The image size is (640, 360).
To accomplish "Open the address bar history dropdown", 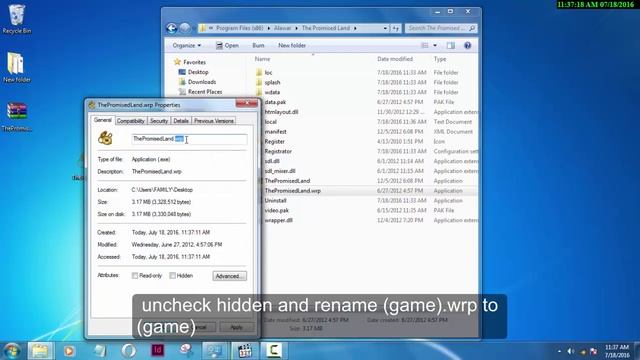I will [x=385, y=28].
